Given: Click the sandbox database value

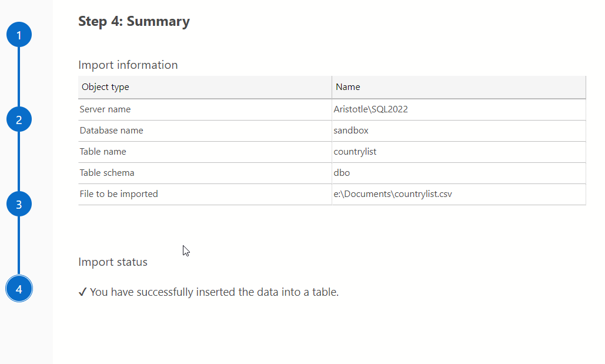Looking at the screenshot, I should tap(351, 131).
